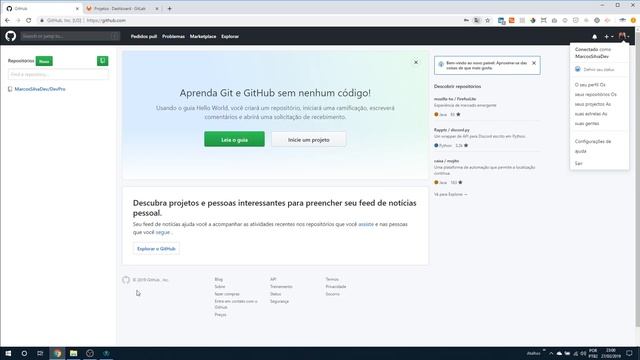Go back with the browser back arrow

(x=8, y=20)
